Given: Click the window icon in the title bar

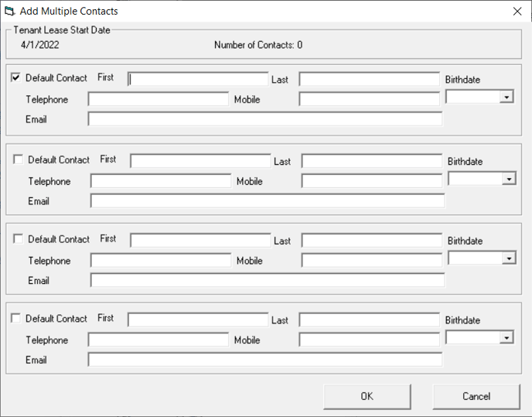Looking at the screenshot, I should tap(9, 11).
